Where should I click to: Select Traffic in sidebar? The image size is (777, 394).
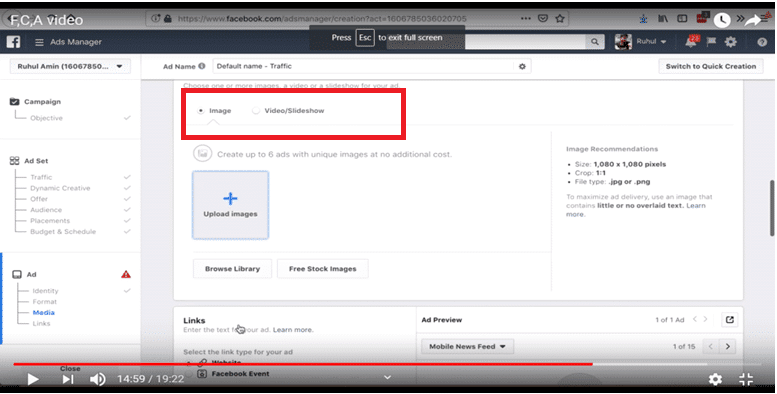41,177
